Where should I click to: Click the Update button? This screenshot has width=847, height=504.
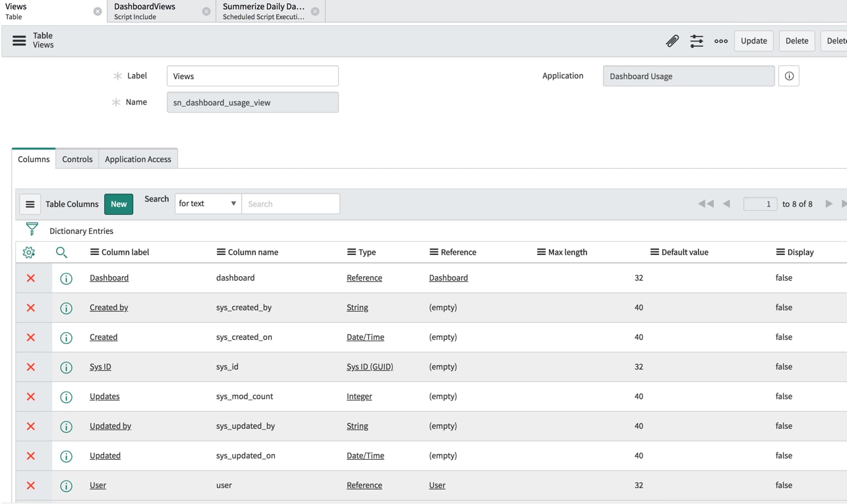point(753,41)
